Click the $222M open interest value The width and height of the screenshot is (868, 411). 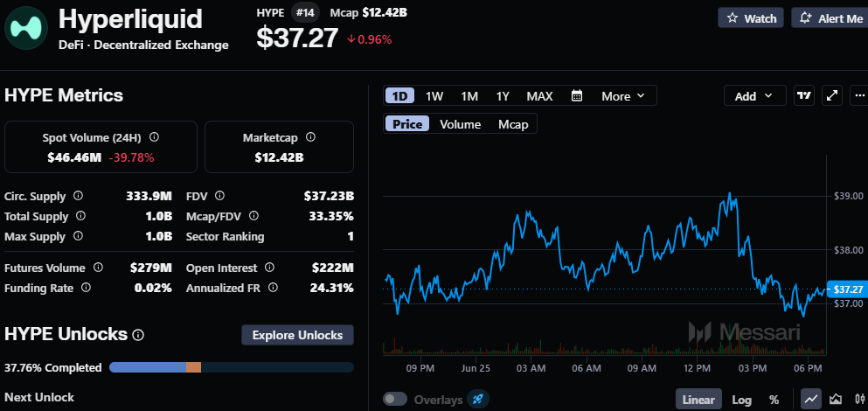point(333,268)
